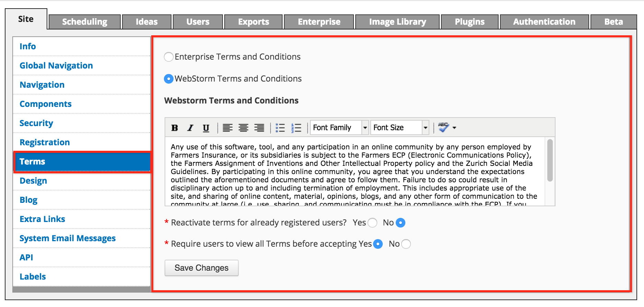The width and height of the screenshot is (644, 307).
Task: Select the Terms sidebar item
Action: pyautogui.click(x=82, y=162)
